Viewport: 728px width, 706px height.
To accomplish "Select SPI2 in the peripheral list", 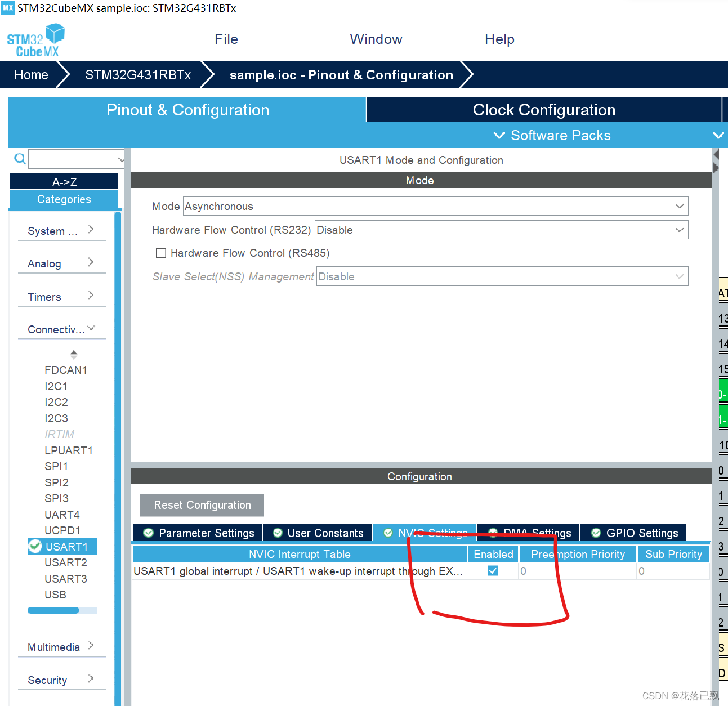I will click(x=56, y=482).
